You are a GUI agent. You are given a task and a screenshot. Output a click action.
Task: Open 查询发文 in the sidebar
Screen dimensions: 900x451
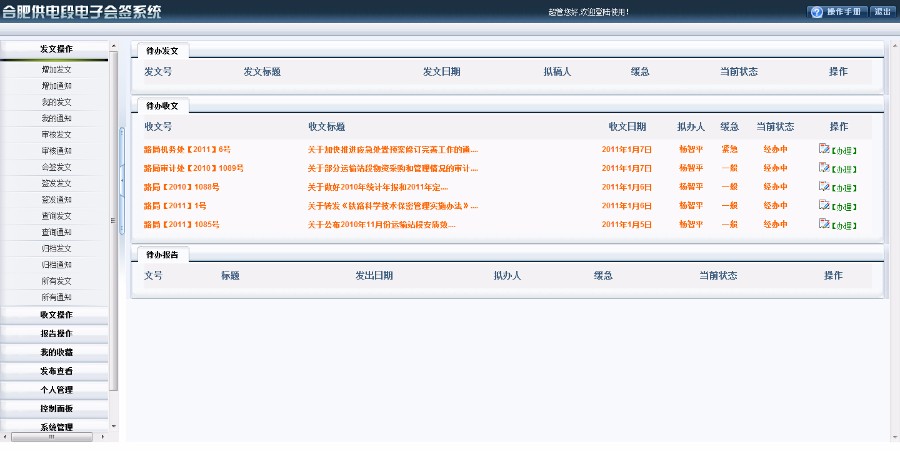tap(56, 216)
